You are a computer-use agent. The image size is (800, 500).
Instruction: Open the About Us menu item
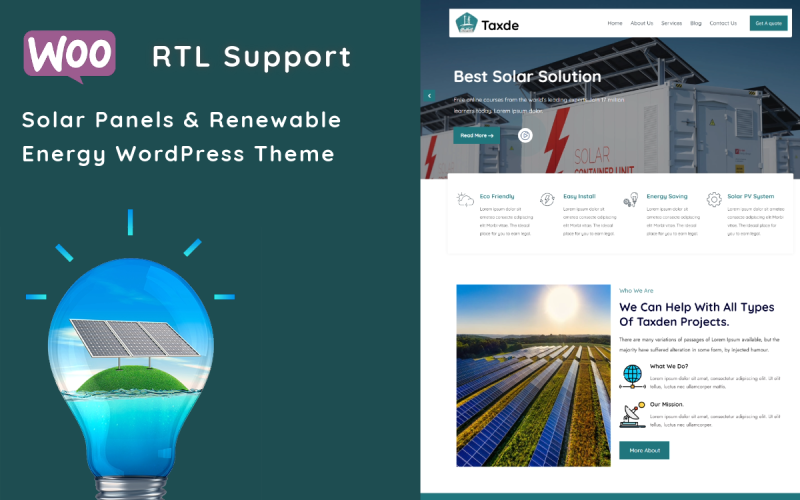(642, 23)
